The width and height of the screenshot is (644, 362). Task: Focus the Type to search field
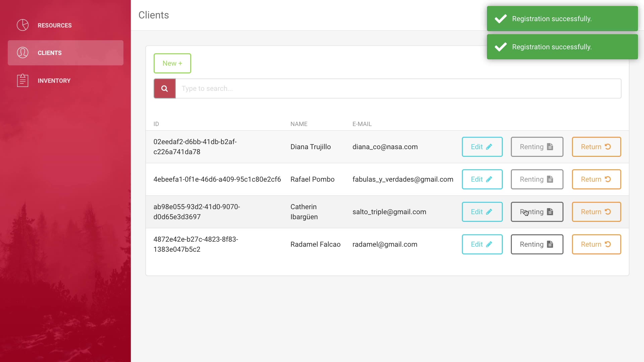tap(398, 88)
